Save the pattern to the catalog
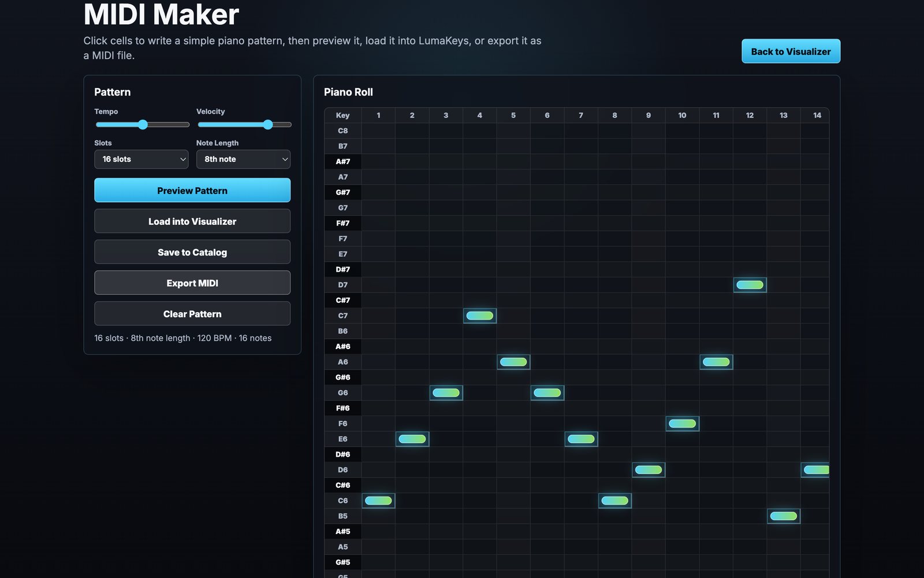Image resolution: width=924 pixels, height=578 pixels. click(192, 252)
